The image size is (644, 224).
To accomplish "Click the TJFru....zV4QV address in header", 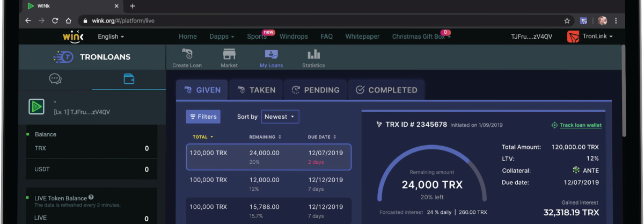I will pyautogui.click(x=532, y=37).
